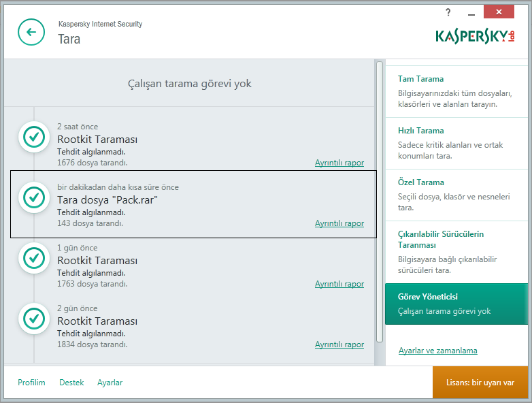The height and width of the screenshot is (403, 532).
Task: Click the "bir dakikadan daha kısa süre önce" timestamp
Action: click(118, 187)
